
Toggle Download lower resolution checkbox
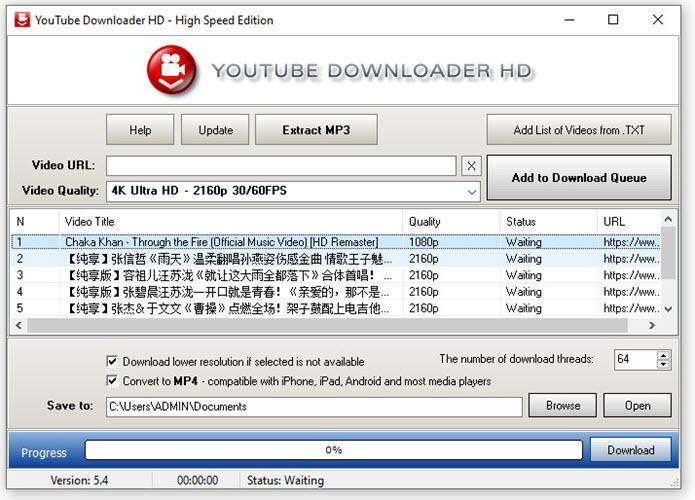[x=112, y=361]
